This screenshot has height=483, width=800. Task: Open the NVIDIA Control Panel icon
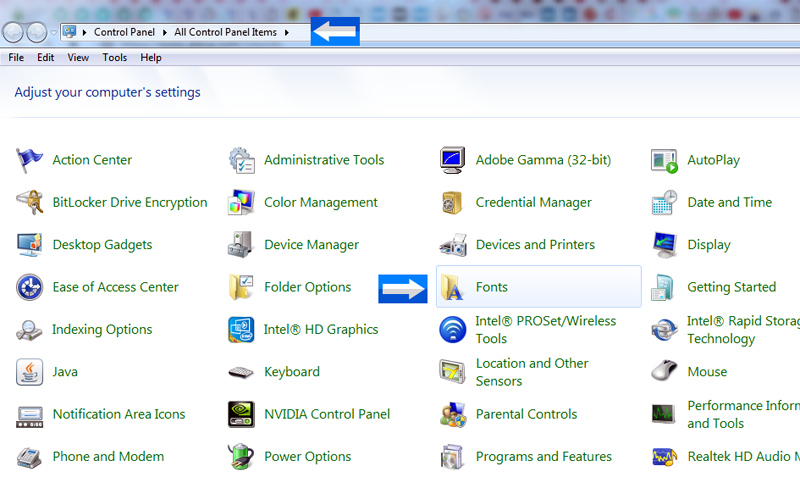click(x=241, y=414)
